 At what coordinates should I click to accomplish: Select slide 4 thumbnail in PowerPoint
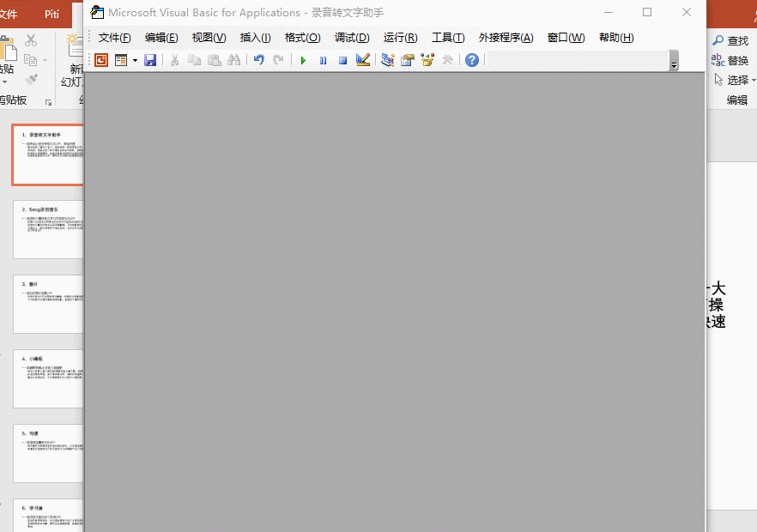(x=48, y=379)
